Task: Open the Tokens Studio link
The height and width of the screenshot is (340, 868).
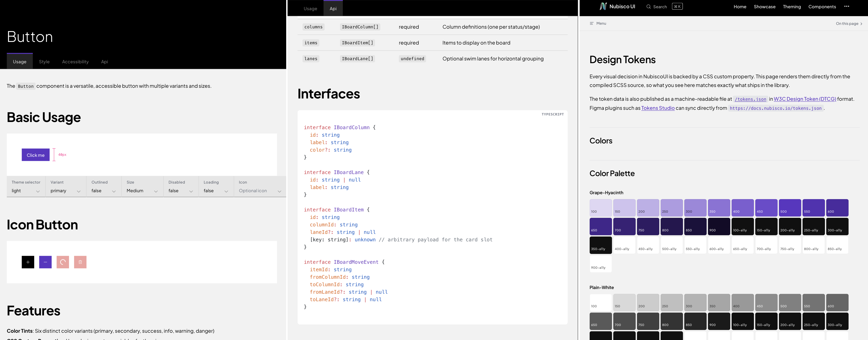Action: [658, 108]
